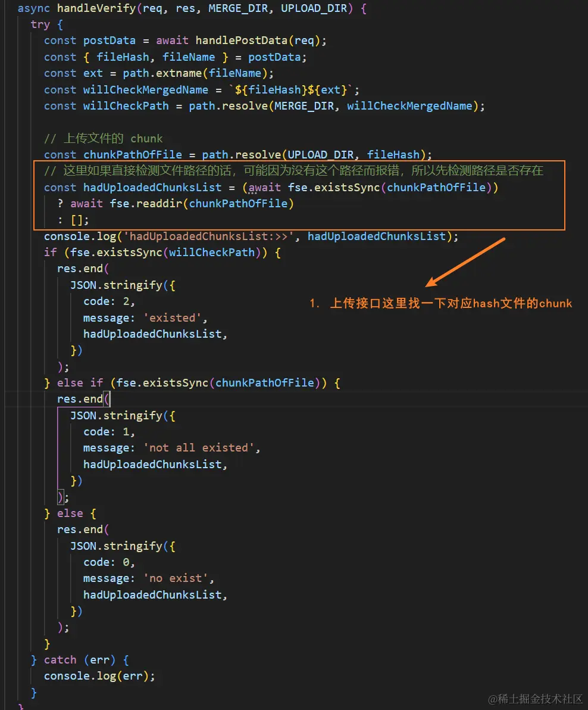Click the console.log('hadUploadedChunksList:>>') line
The height and width of the screenshot is (710, 588).
251,236
